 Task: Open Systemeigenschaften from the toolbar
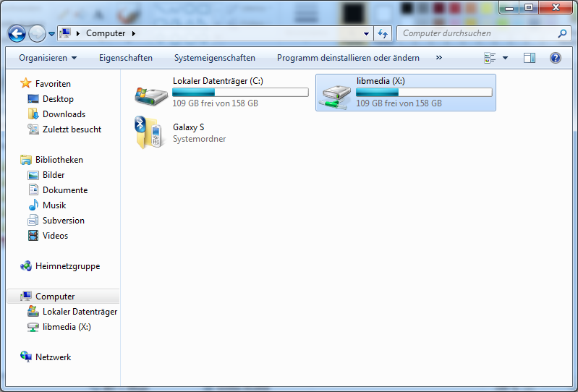(215, 58)
